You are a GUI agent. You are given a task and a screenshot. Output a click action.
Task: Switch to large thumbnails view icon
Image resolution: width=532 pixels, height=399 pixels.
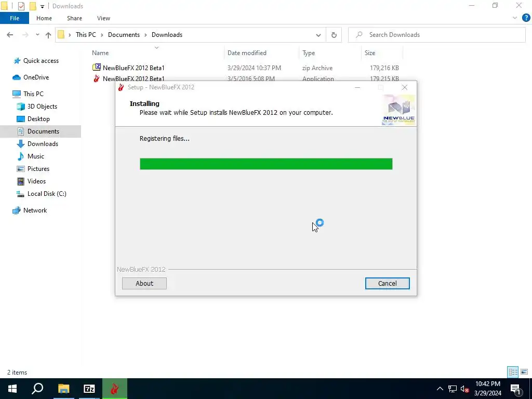pyautogui.click(x=524, y=372)
